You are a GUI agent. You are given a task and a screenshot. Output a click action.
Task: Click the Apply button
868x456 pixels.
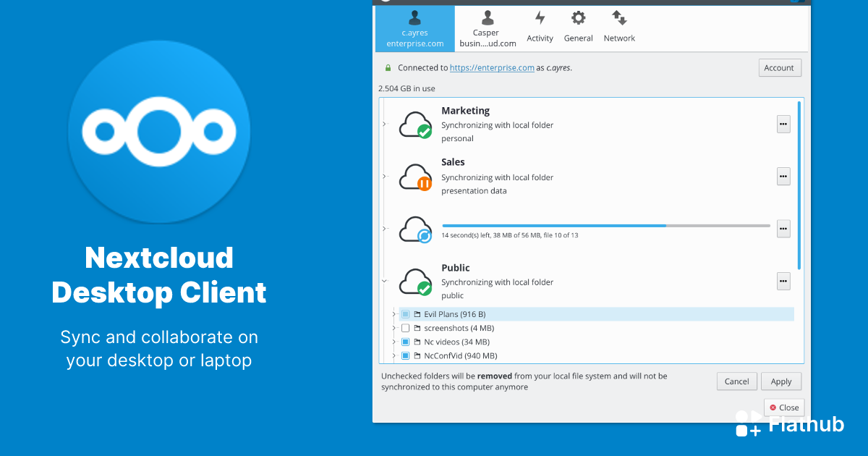point(781,381)
